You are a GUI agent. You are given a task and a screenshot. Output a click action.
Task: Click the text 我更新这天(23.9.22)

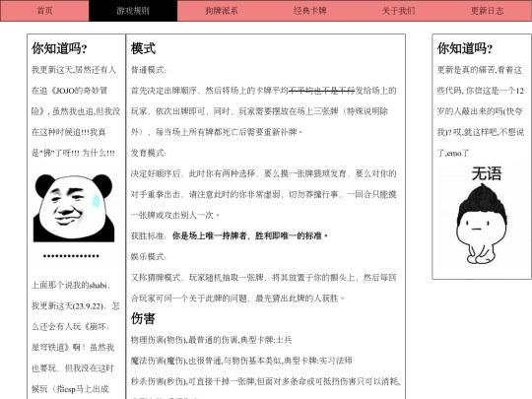68,306
